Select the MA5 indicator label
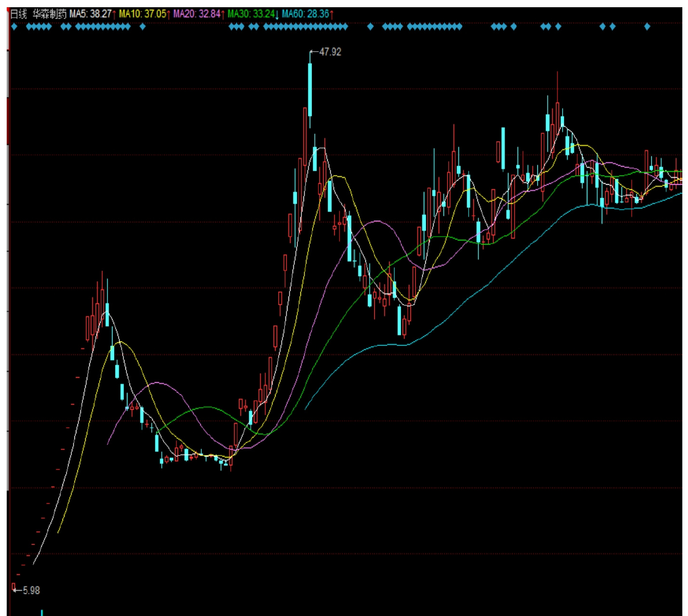Viewport: 688px width, 616px height. click(x=90, y=14)
